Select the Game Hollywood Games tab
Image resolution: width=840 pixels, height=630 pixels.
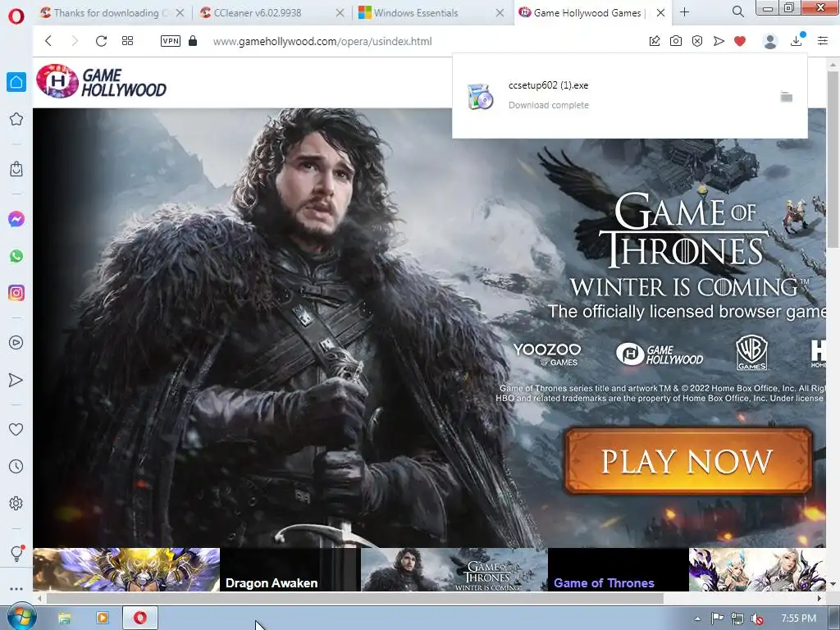pos(594,12)
